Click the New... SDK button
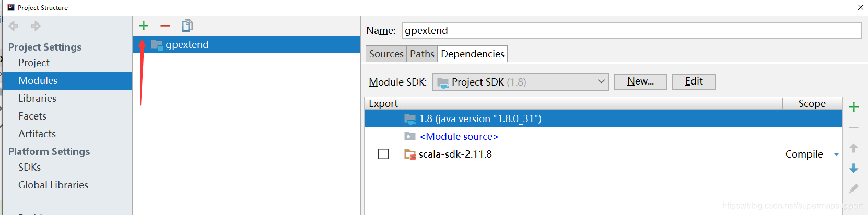This screenshot has width=868, height=215. point(640,81)
